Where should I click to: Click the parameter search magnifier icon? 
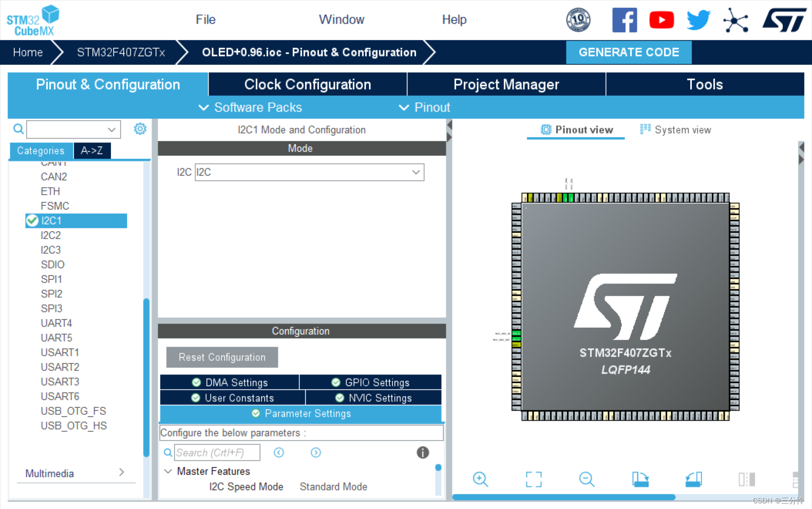[x=168, y=453]
